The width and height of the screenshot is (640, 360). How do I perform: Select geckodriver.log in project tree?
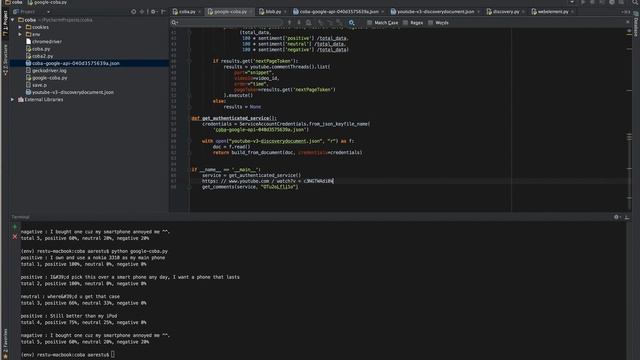[x=46, y=71]
